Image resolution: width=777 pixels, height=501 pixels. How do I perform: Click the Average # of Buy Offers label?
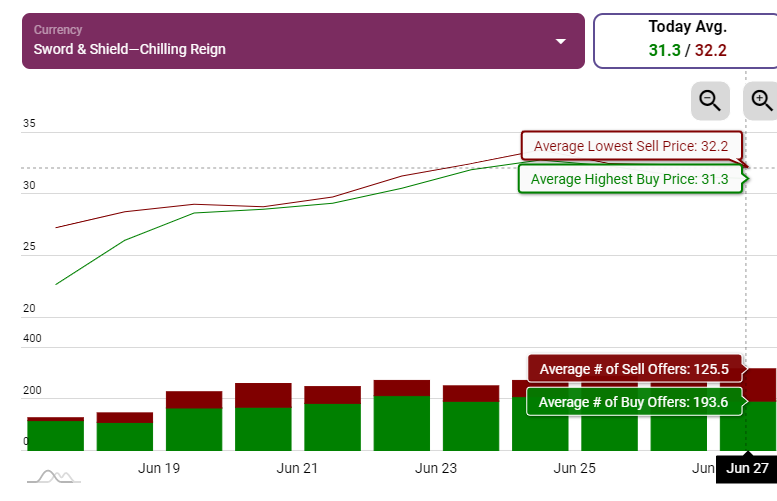point(635,402)
